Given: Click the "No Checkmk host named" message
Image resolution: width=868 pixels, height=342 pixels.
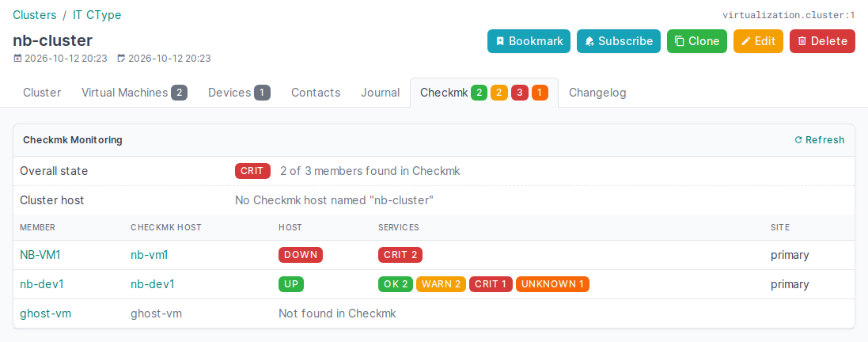Looking at the screenshot, I should coord(334,200).
